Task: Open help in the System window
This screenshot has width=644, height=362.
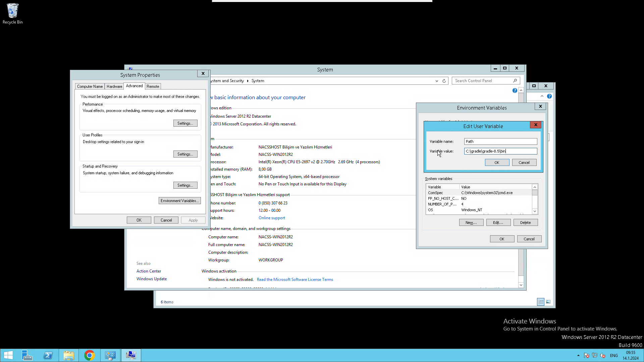Action: [515, 90]
